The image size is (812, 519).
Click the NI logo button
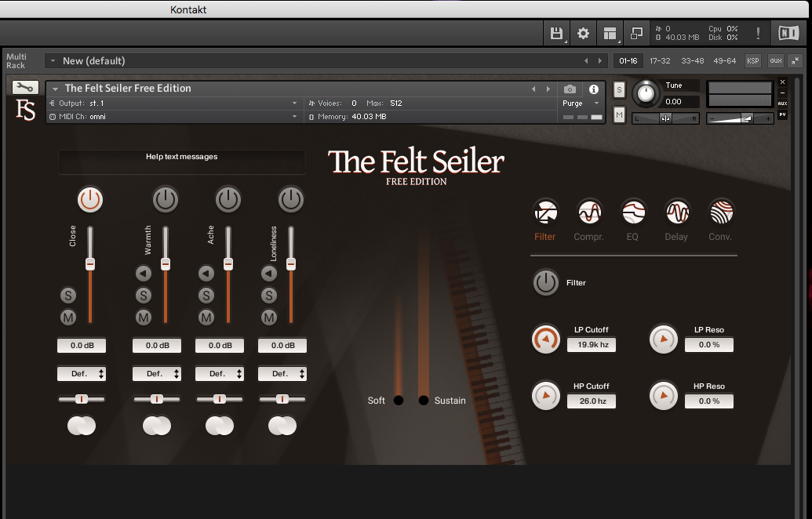click(788, 34)
